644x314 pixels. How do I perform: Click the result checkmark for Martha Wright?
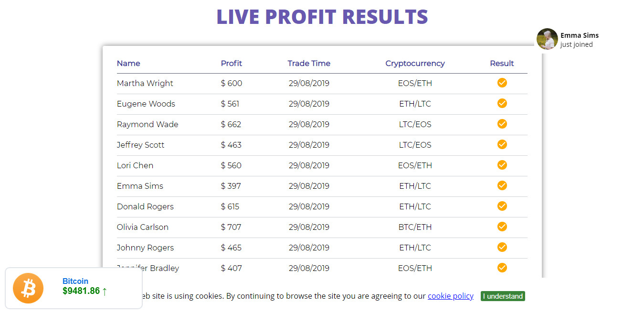pos(502,83)
